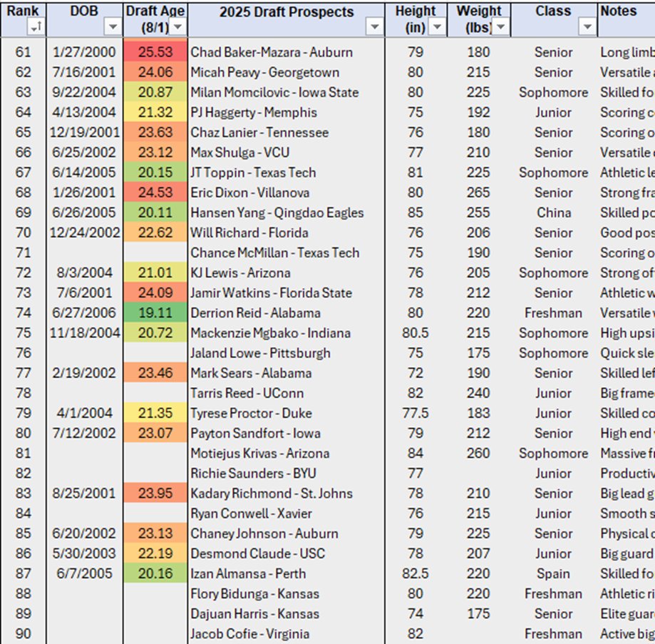Image resolution: width=655 pixels, height=644 pixels.
Task: Select the Notes column header
Action: [626, 19]
